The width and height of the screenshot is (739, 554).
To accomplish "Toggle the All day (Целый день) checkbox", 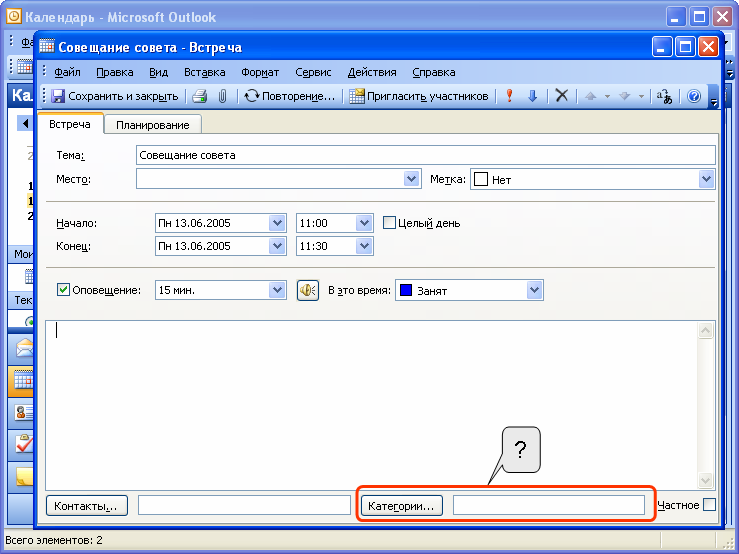I will (x=389, y=223).
